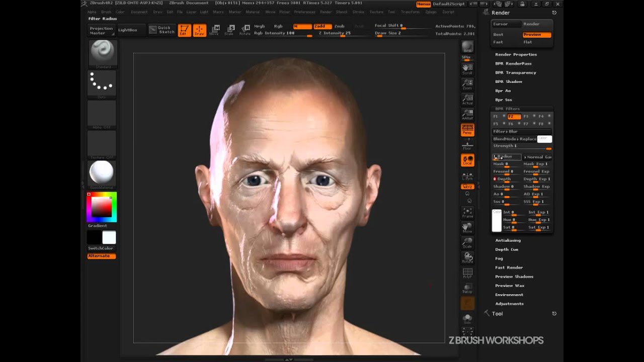Click the Scale icon in right shelf
Viewport: 644px width, 362px height.
tap(467, 243)
